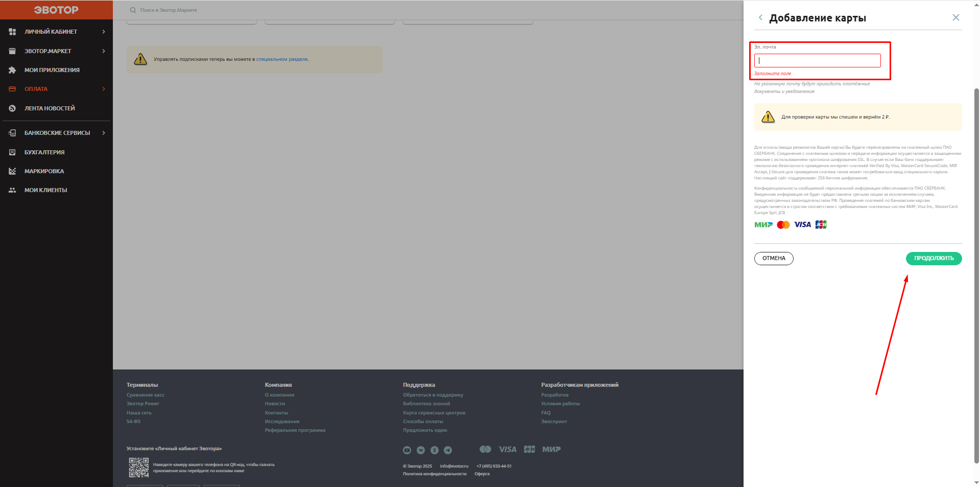Screen dimensions: 980x487
Task: Open О компании footer link
Action: tap(279, 395)
